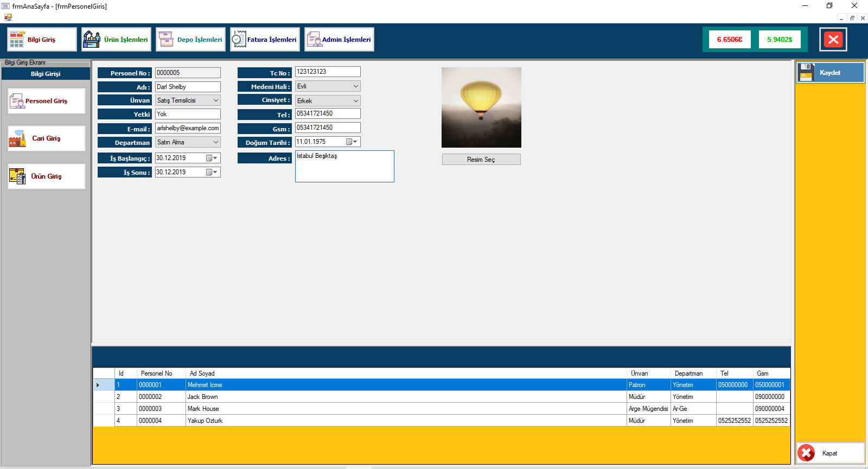Expand the Medeni Hali dropdown
The height and width of the screenshot is (469, 868).
pyautogui.click(x=356, y=86)
